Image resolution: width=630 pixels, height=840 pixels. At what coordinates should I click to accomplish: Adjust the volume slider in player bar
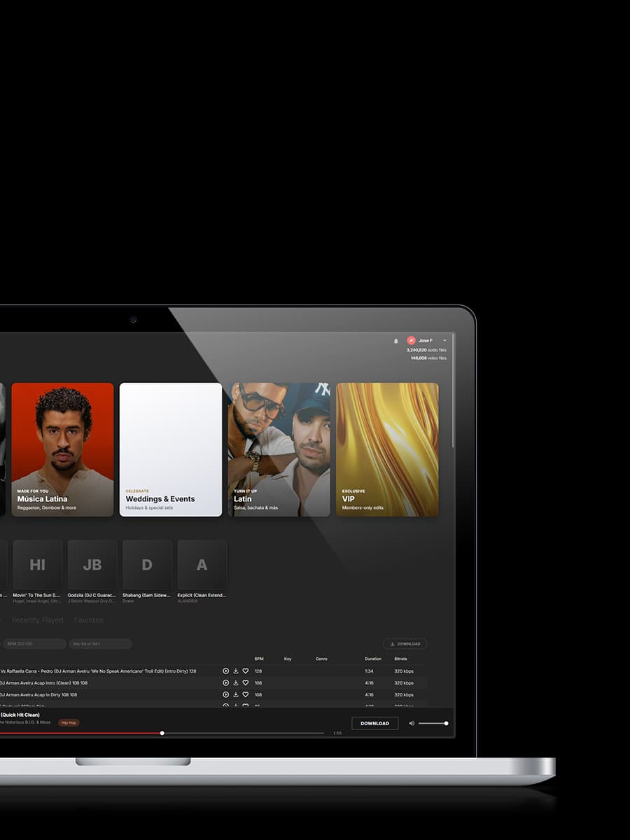[433, 723]
